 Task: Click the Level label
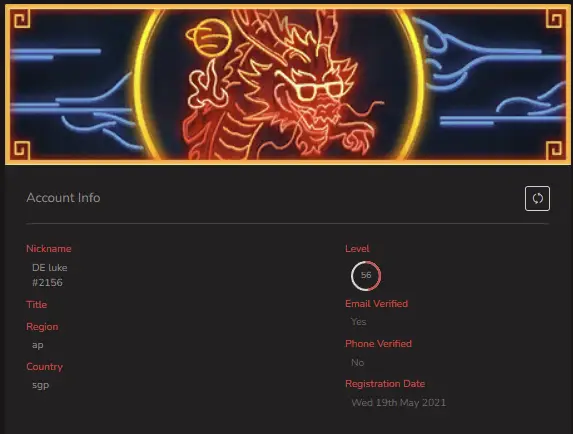pyautogui.click(x=357, y=248)
